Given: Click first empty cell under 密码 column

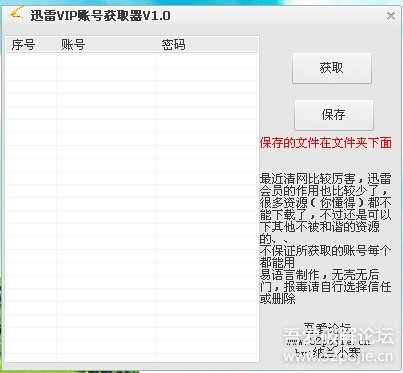Looking at the screenshot, I should pos(207,61).
